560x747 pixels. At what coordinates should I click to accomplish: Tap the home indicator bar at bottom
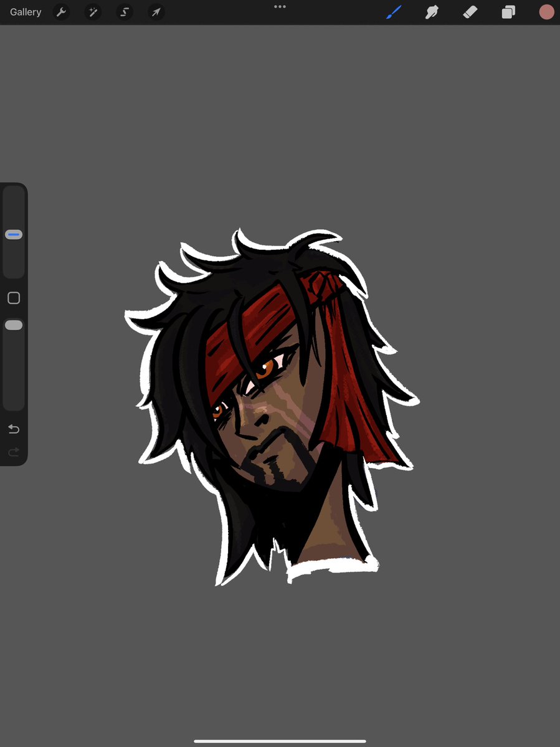click(x=280, y=741)
